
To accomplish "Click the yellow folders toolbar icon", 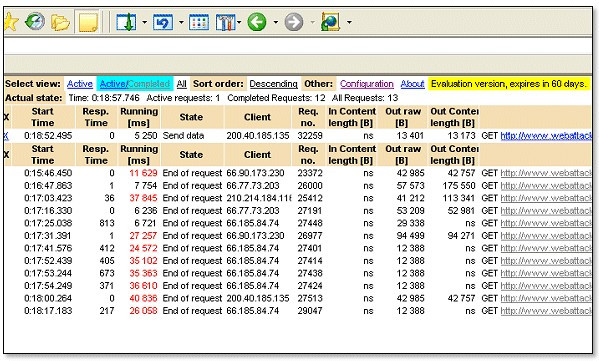I will 60,22.
